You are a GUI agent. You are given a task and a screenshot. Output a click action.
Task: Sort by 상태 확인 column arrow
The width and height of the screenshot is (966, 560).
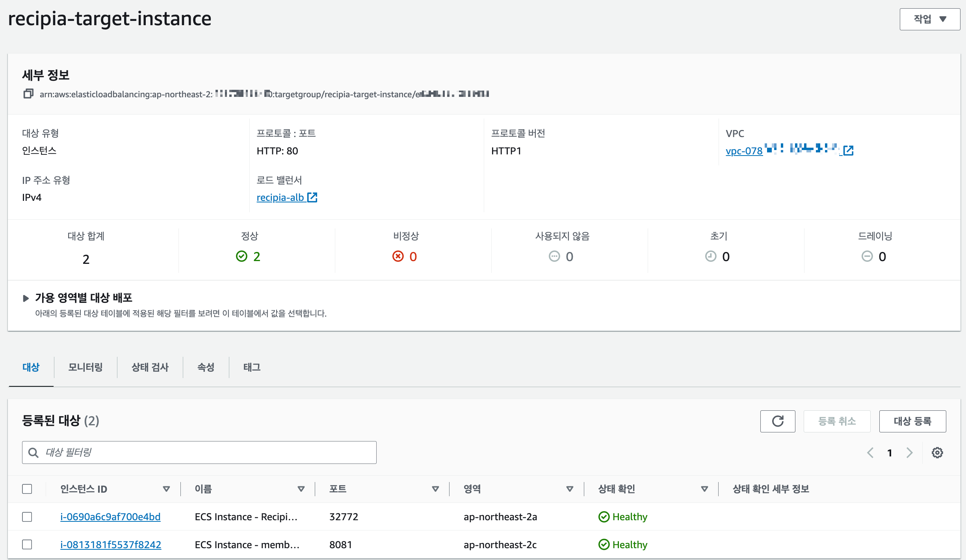pyautogui.click(x=704, y=489)
